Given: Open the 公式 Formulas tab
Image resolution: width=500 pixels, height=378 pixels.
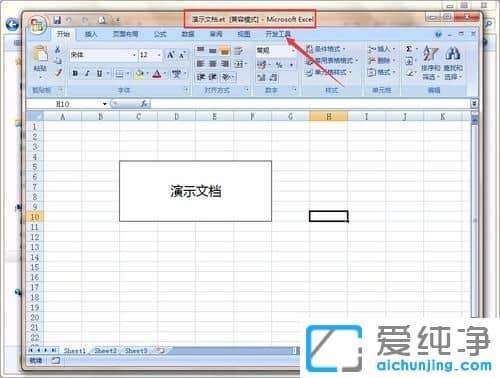Looking at the screenshot, I should coord(160,34).
